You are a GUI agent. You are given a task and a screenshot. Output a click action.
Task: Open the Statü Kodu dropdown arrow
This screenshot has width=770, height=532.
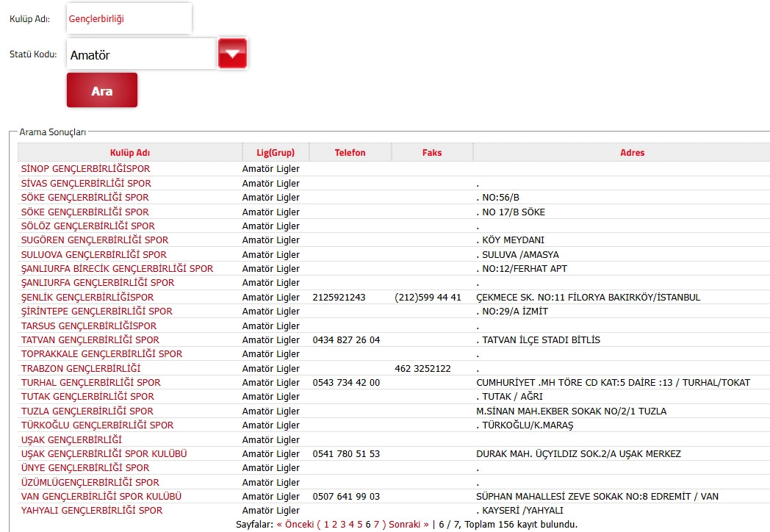(x=232, y=54)
